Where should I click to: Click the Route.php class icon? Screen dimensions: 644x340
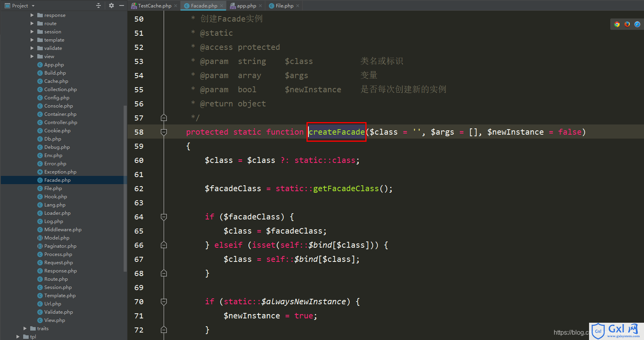40,279
